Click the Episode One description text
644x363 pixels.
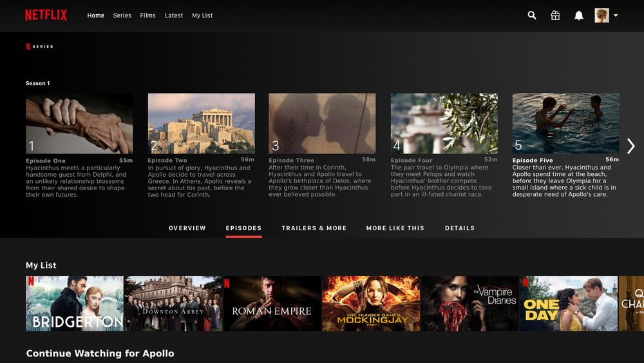click(x=76, y=181)
